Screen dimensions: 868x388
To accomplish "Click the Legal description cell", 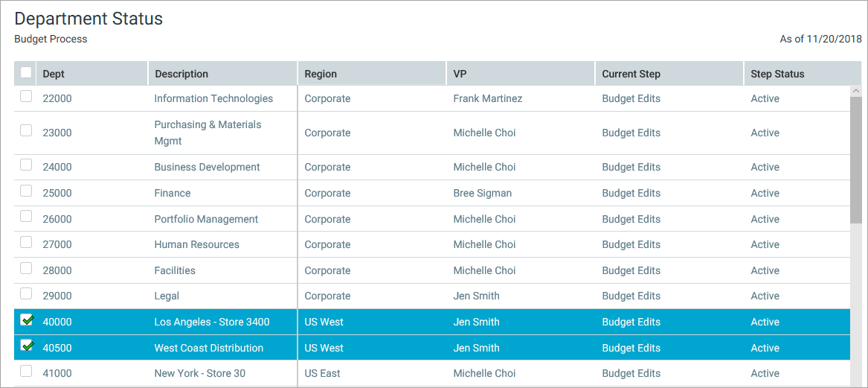I will (167, 296).
